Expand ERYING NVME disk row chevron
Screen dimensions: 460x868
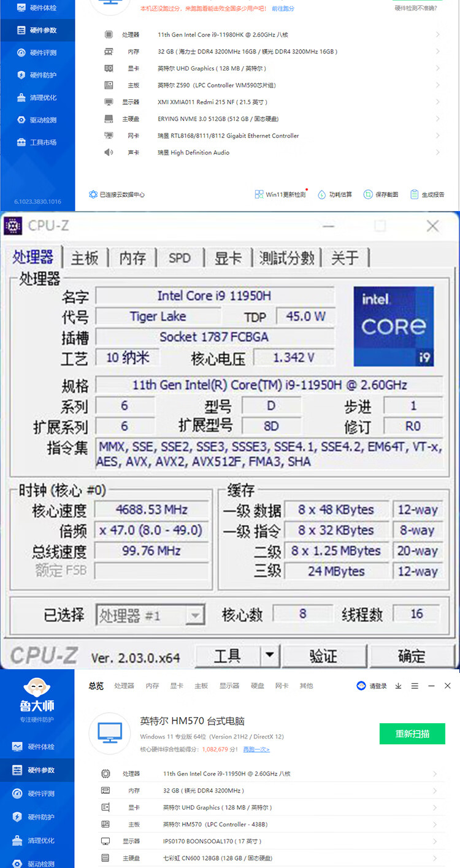[438, 119]
